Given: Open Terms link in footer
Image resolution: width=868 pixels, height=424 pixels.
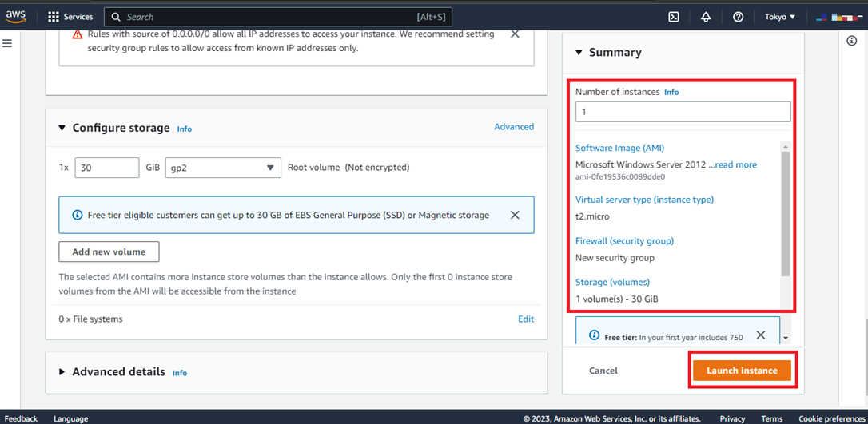Looking at the screenshot, I should coord(771,418).
